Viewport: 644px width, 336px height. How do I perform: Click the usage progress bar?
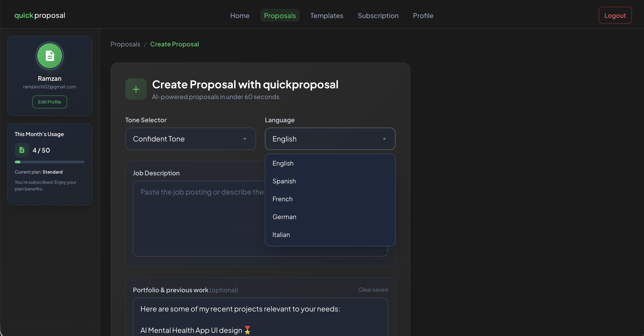click(50, 162)
